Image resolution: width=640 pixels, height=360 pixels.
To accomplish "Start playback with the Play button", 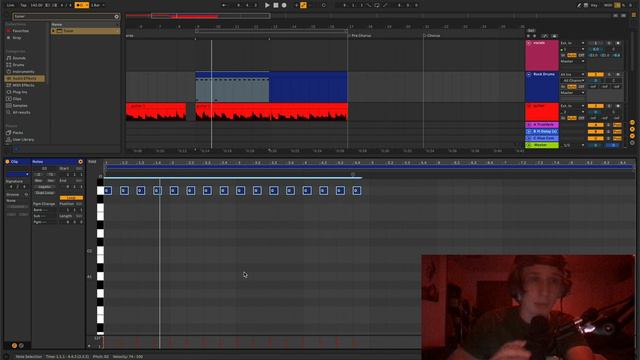I will 267,5.
